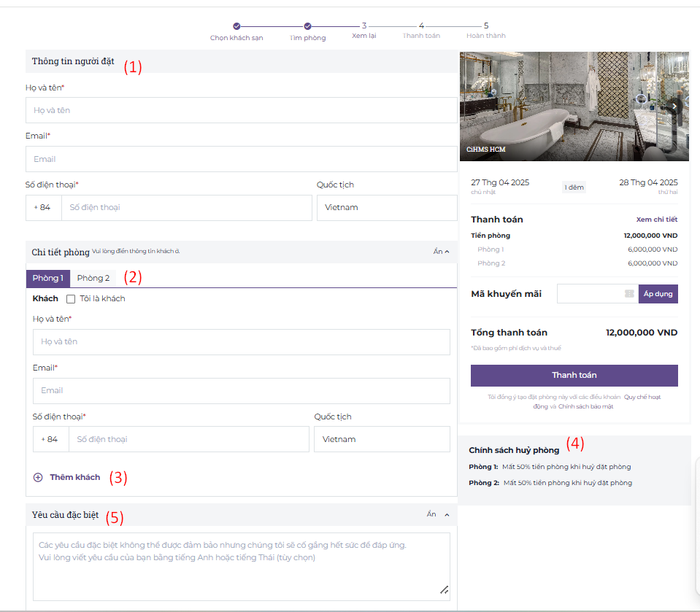700x612 pixels.
Task: Click the next image arrow on hotel photo
Action: (674, 106)
